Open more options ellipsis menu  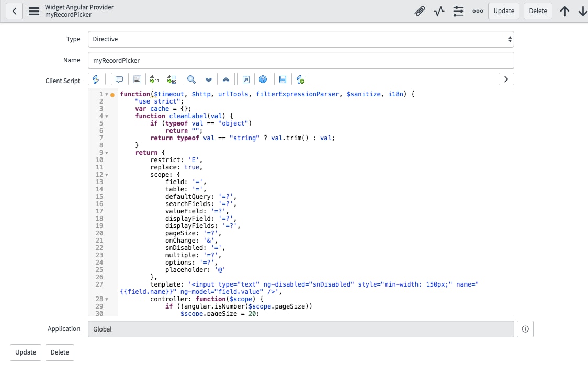point(478,11)
